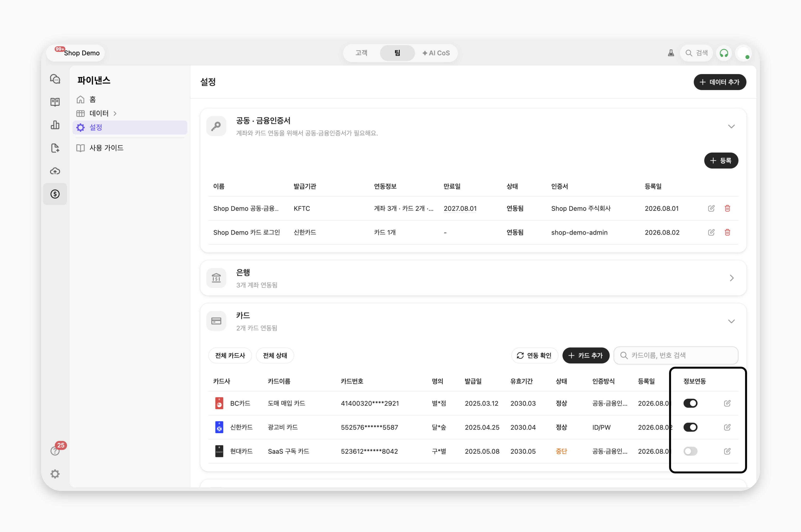The width and height of the screenshot is (801, 532).
Task: Open the finance dollar sidebar icon
Action: coord(55,194)
